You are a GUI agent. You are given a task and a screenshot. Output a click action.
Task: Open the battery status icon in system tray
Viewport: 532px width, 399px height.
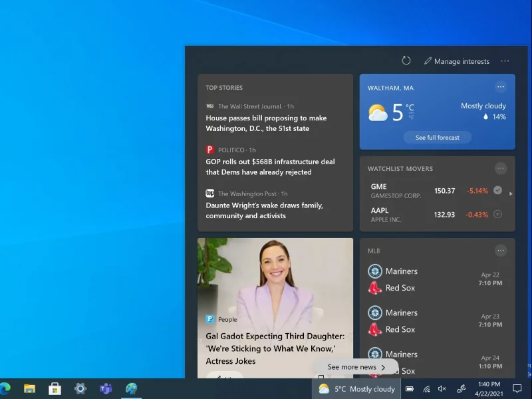pos(410,388)
